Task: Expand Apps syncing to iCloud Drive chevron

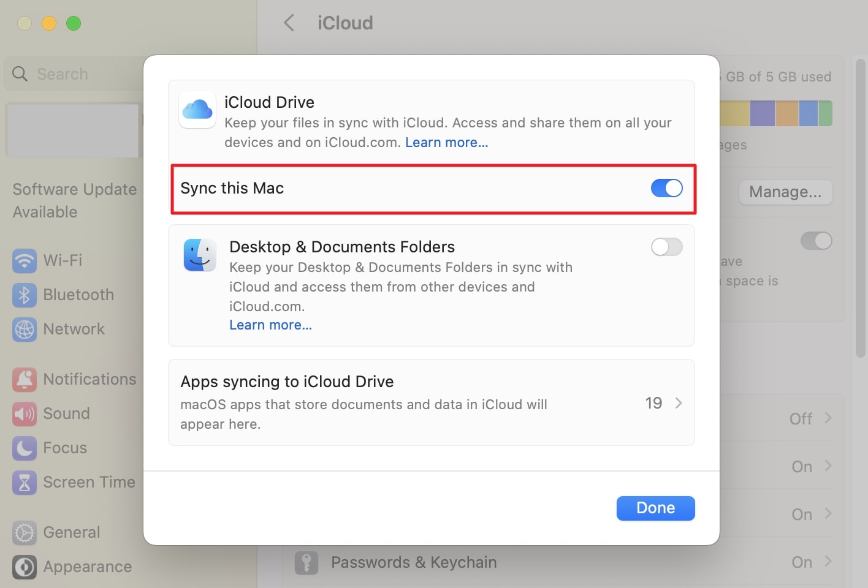Action: [679, 403]
